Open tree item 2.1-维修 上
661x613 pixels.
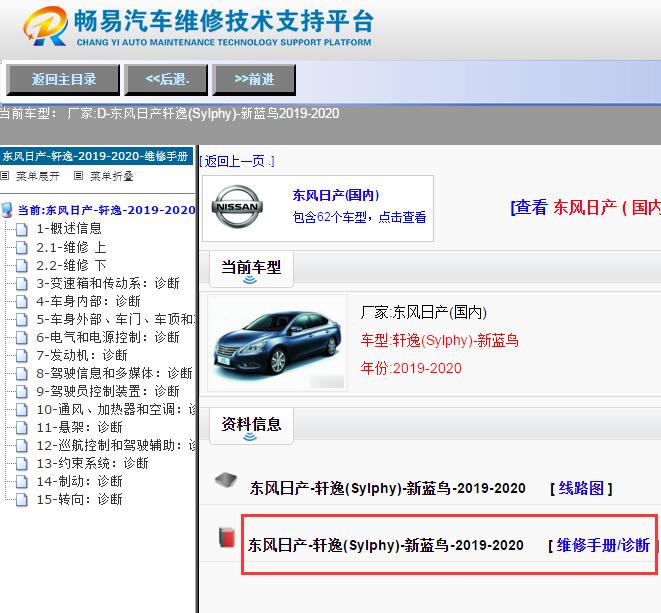71,247
